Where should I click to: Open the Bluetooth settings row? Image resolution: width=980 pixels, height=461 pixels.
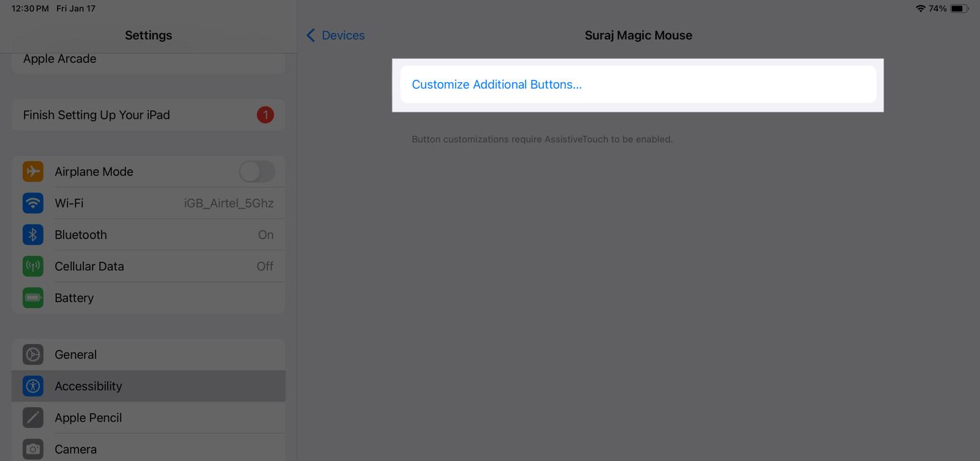coord(148,235)
